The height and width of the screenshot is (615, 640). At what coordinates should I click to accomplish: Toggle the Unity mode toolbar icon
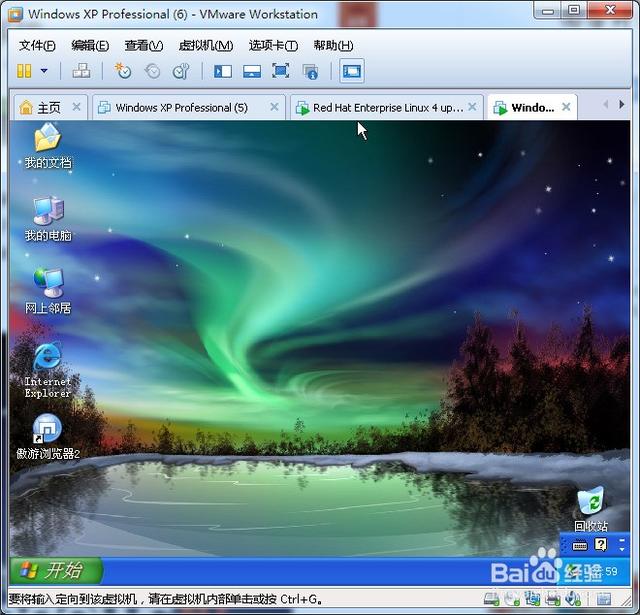coord(310,71)
